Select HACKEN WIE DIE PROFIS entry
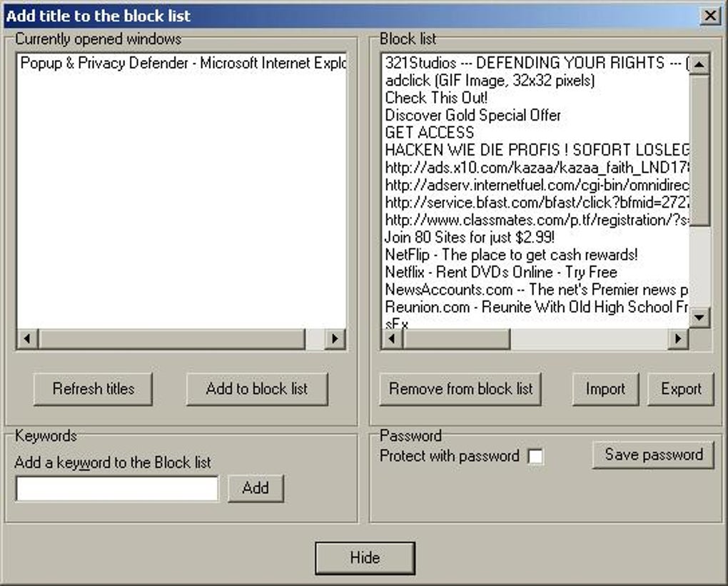Image resolution: width=728 pixels, height=586 pixels. 536,150
